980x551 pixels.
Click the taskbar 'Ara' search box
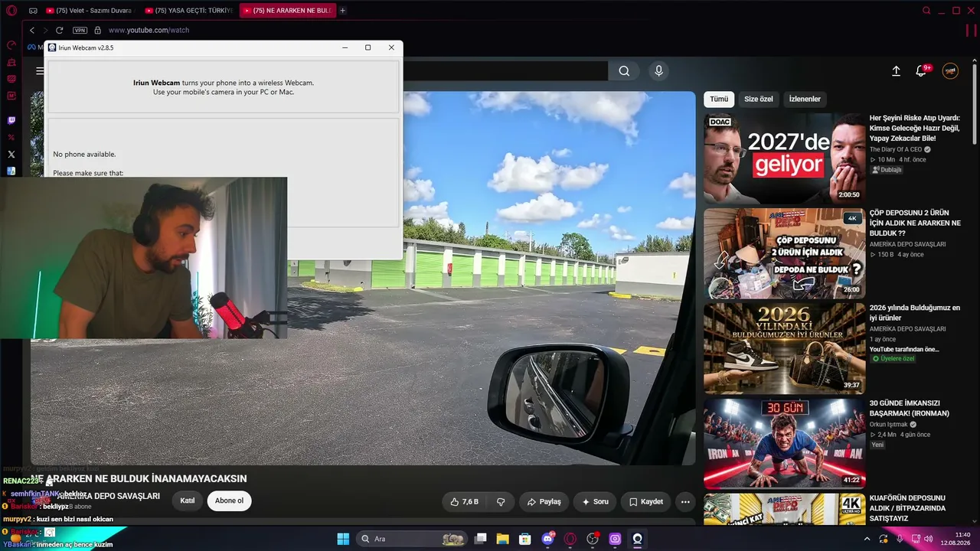[x=413, y=539]
